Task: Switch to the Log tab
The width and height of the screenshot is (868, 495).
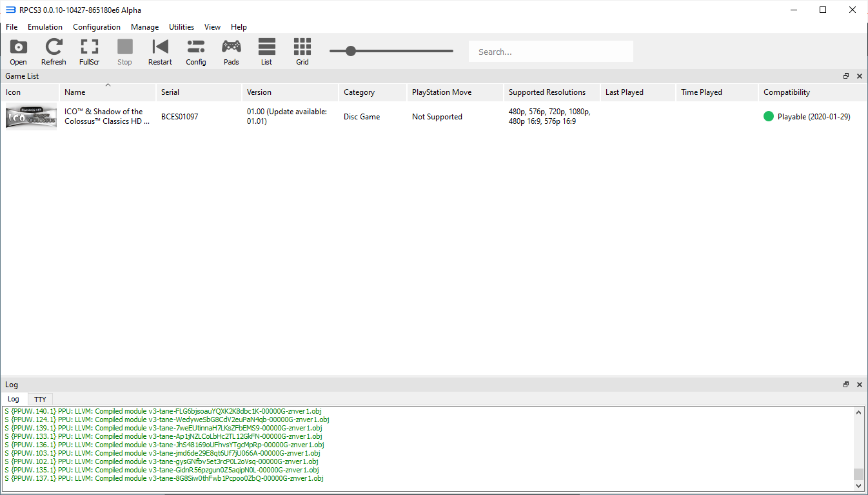Action: point(14,399)
